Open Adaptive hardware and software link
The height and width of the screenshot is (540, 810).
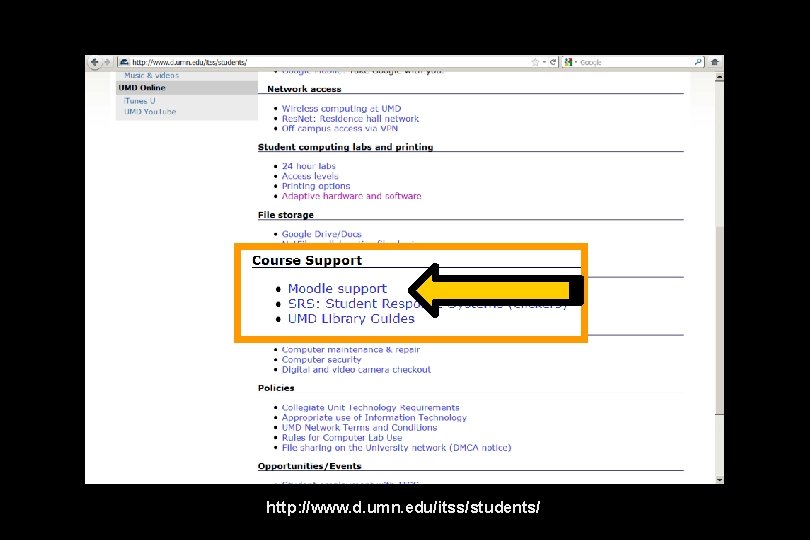click(x=351, y=196)
